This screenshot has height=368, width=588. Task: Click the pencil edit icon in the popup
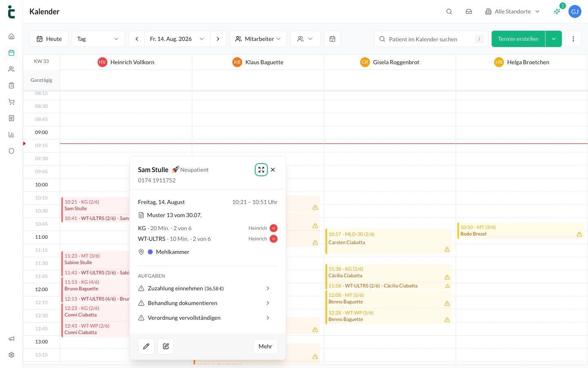tap(146, 346)
